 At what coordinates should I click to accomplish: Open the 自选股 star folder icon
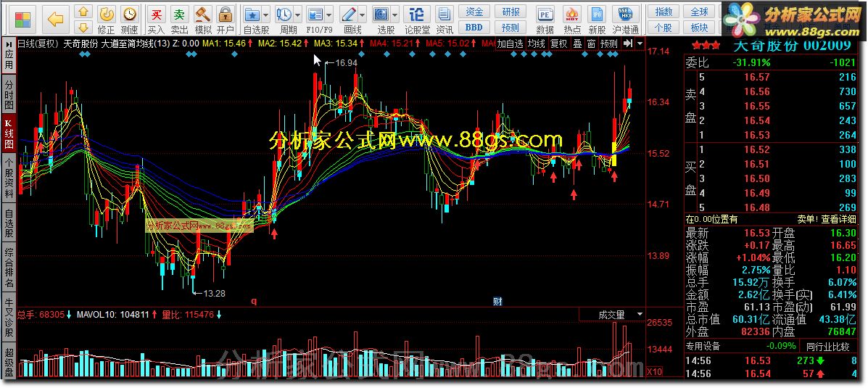coord(253,14)
